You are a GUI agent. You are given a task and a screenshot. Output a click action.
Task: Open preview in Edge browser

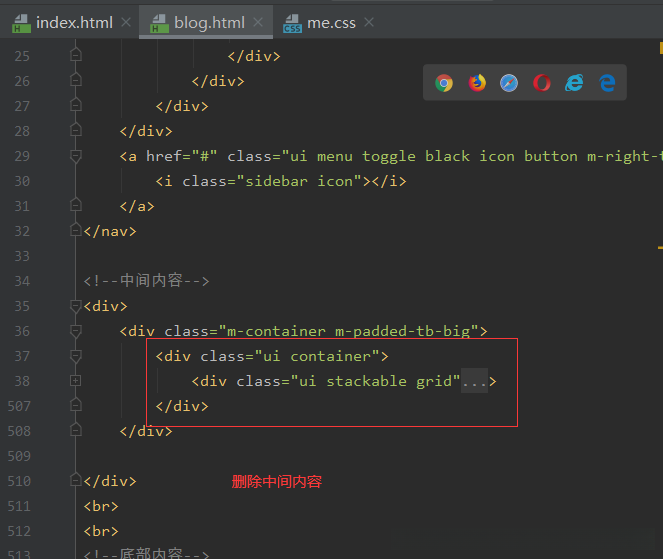coord(607,83)
